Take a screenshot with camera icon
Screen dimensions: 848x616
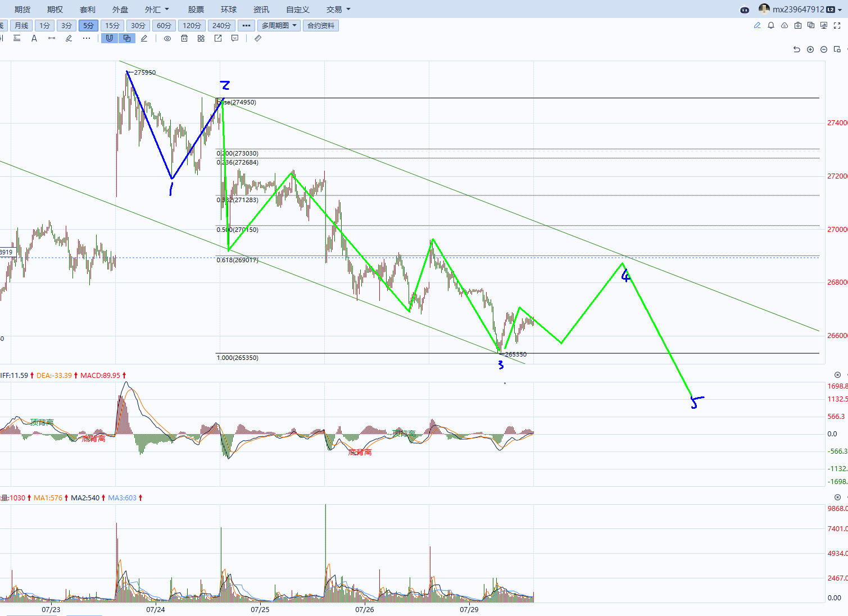798,25
